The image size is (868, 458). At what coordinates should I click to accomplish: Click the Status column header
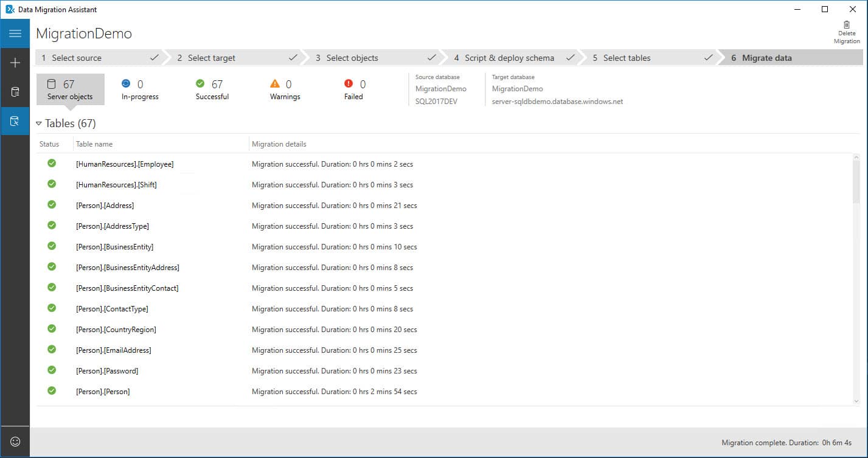(x=49, y=144)
